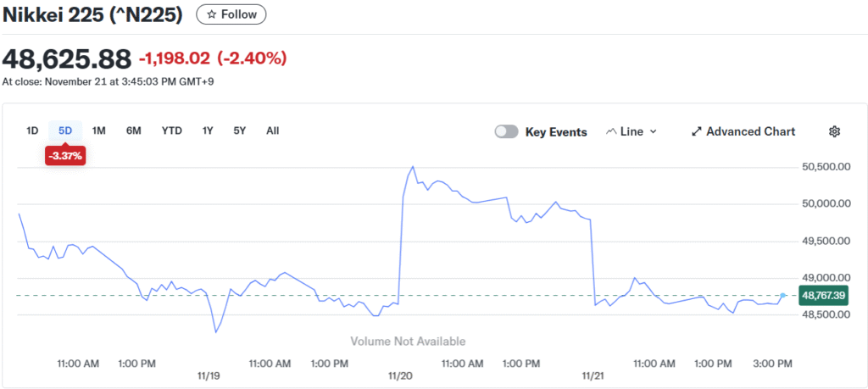The height and width of the screenshot is (389, 868).
Task: Show All time range data
Action: point(272,131)
